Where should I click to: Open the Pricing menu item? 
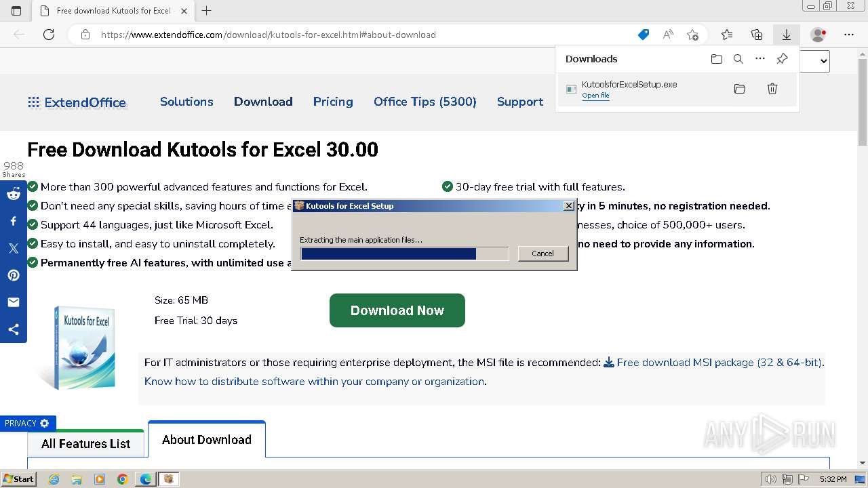333,102
